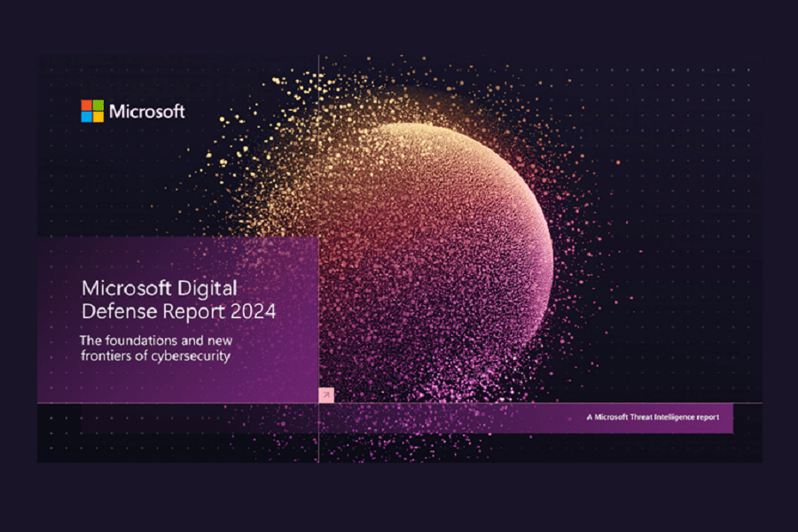Viewport: 798px width, 532px height.
Task: Click "A Microsoft Threat Intelligence report" text
Action: pos(653,417)
